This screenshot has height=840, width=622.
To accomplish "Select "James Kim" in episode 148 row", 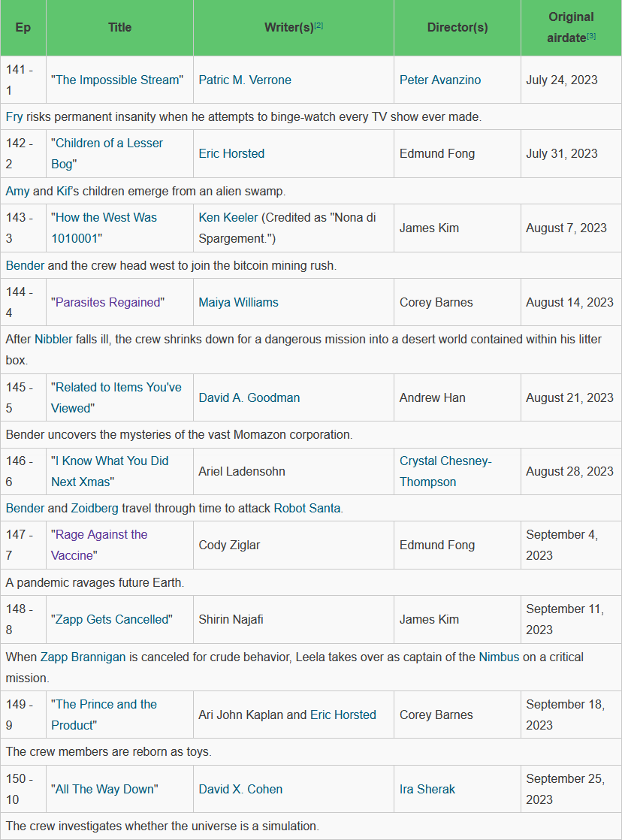I will pyautogui.click(x=429, y=619).
